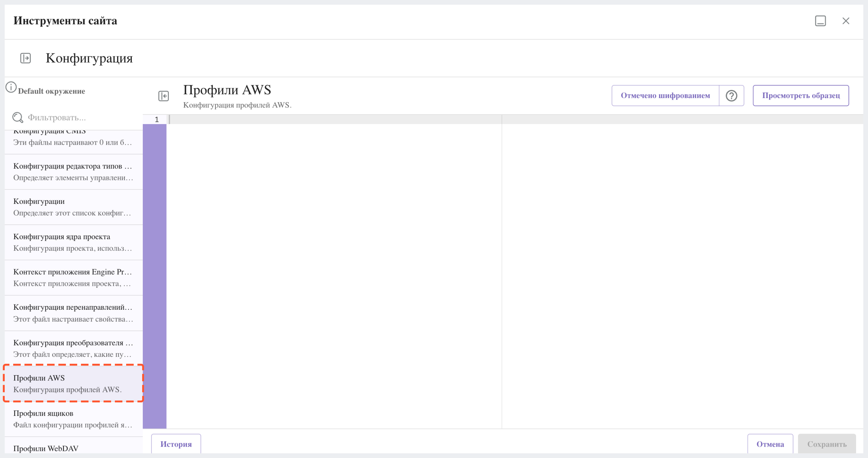Click Просмотреть образец button
This screenshot has height=458, width=868.
point(801,96)
